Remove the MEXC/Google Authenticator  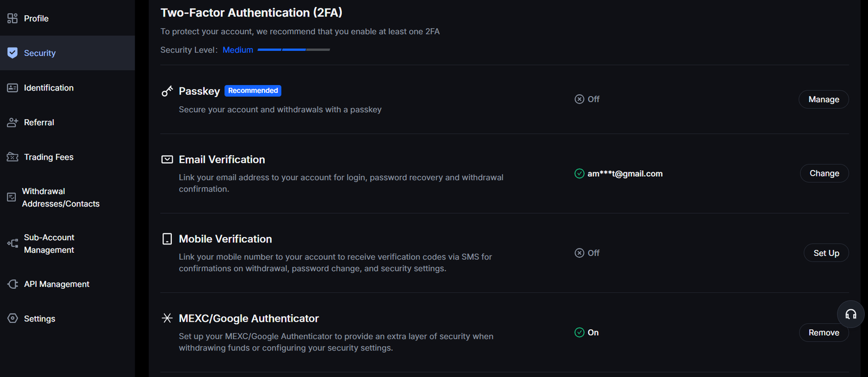pos(824,333)
